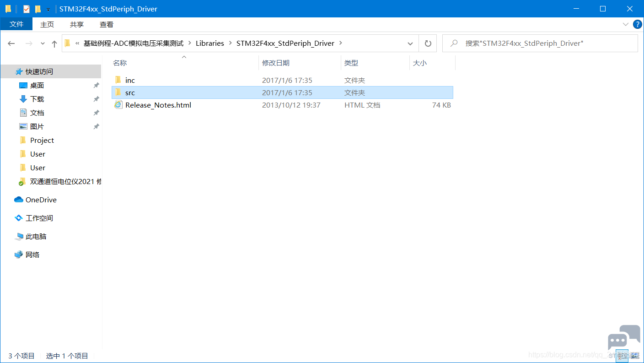Unpin 图片 using its pin icon
644x363 pixels.
click(x=96, y=127)
